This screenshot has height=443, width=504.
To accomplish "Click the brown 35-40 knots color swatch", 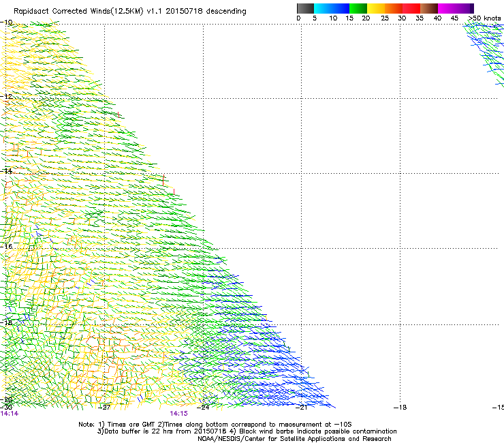I will (429, 8).
